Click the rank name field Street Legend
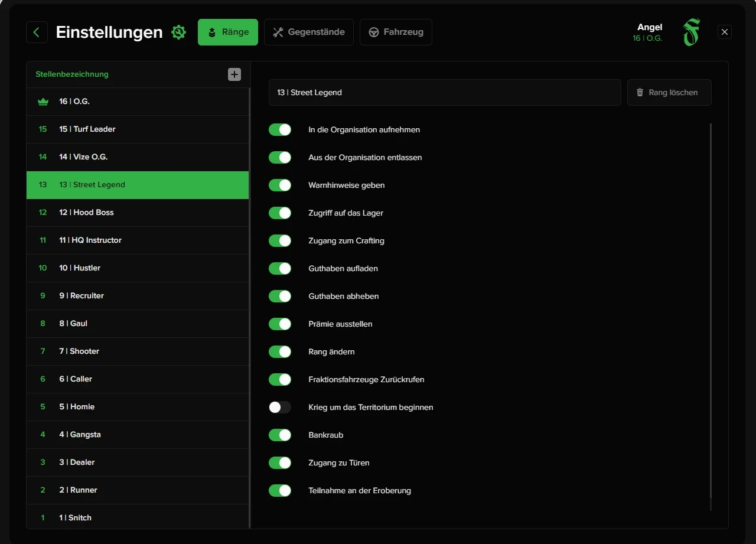The width and height of the screenshot is (756, 544). tap(444, 93)
